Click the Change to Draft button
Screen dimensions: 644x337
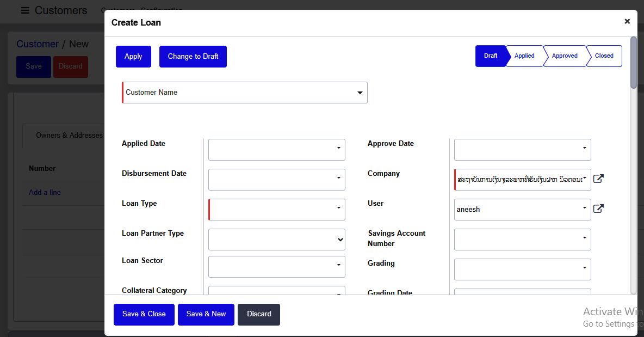(x=193, y=56)
